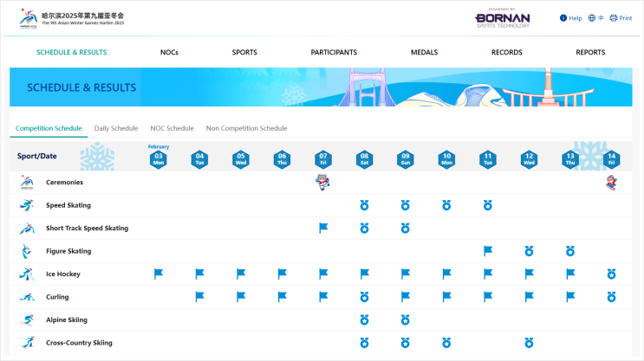The image size is (644, 361).
Task: Go to SCHEDULE & RESULTS menu
Action: [x=71, y=53]
